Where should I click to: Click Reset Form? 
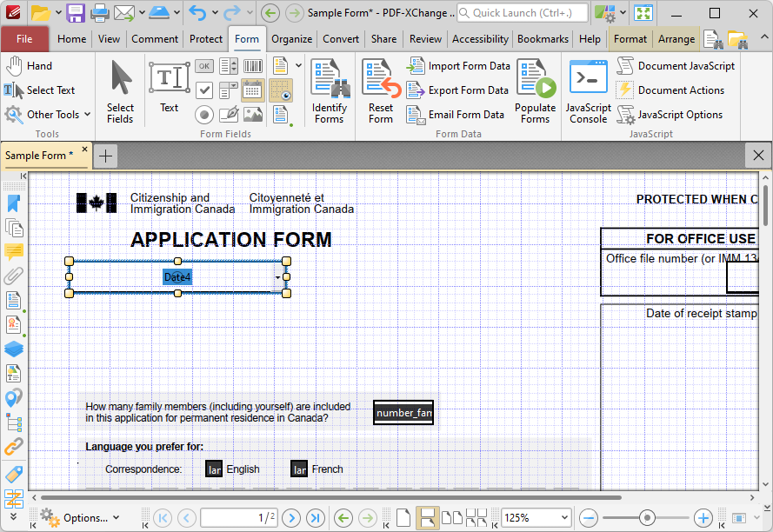coord(381,91)
